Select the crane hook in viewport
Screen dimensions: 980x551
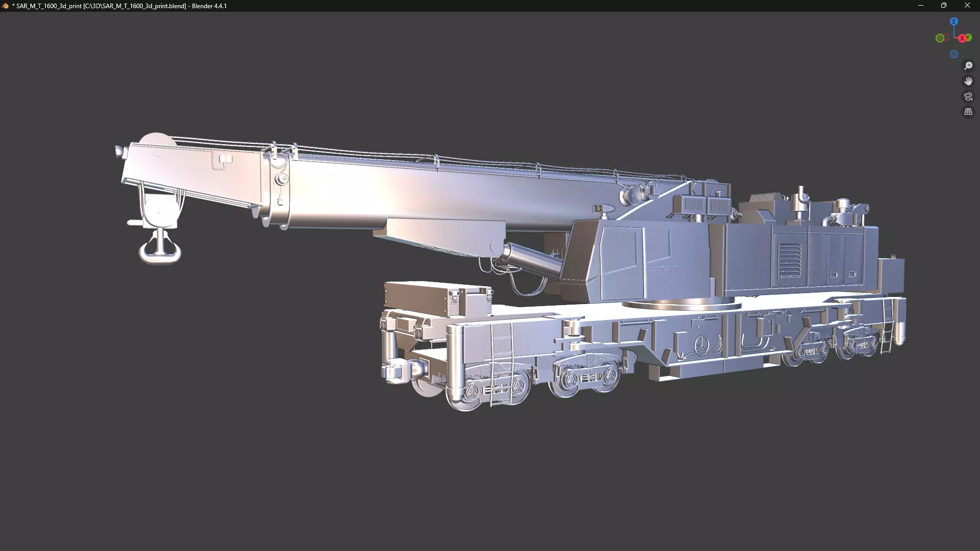[160, 249]
